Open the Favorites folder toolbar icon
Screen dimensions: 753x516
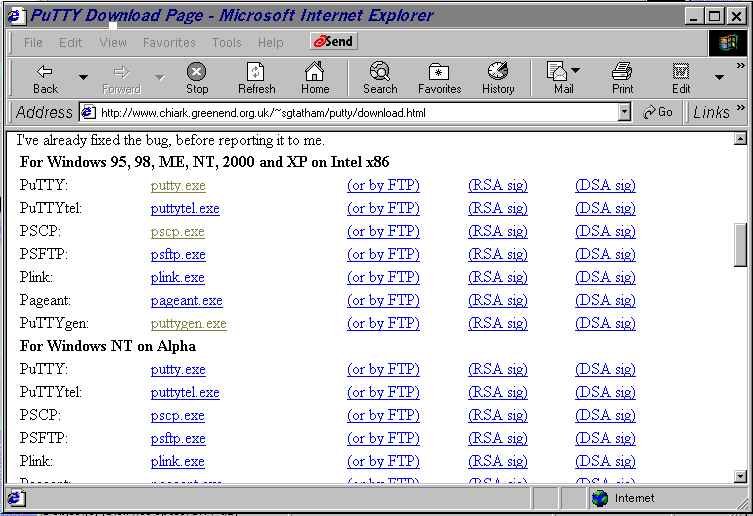(x=439, y=72)
